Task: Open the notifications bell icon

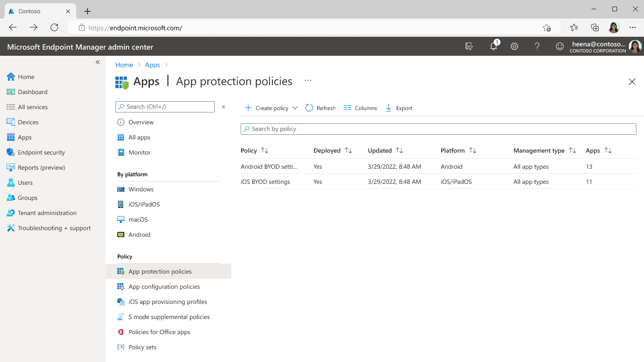Action: click(x=493, y=46)
